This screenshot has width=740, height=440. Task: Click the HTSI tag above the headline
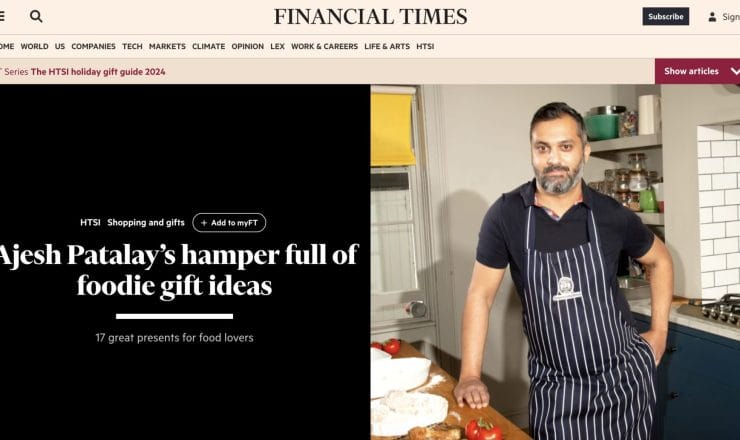pos(90,222)
